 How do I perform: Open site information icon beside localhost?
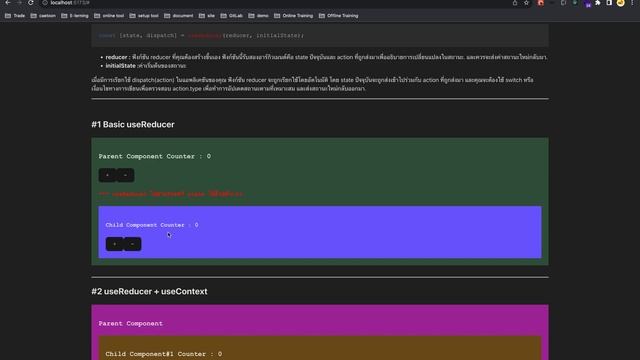coord(45,3)
